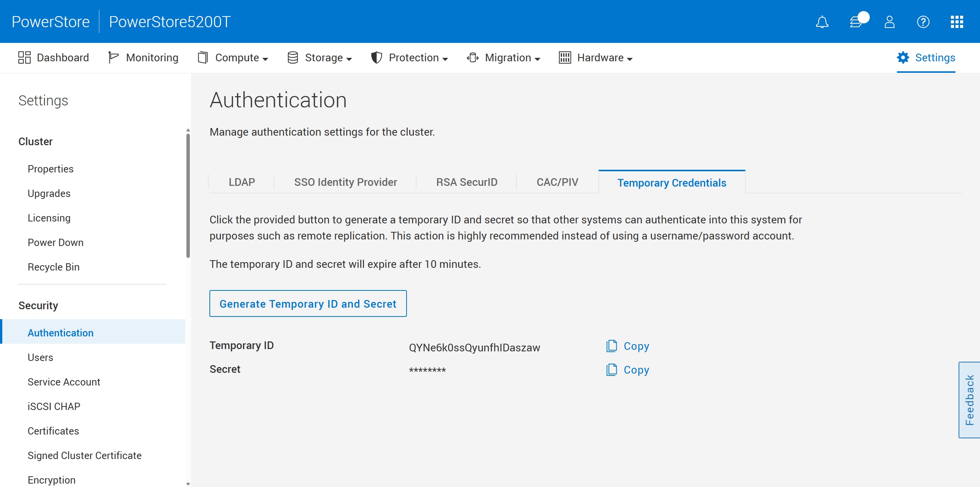The image size is (980, 487).
Task: Open Properties under Cluster
Action: click(51, 169)
